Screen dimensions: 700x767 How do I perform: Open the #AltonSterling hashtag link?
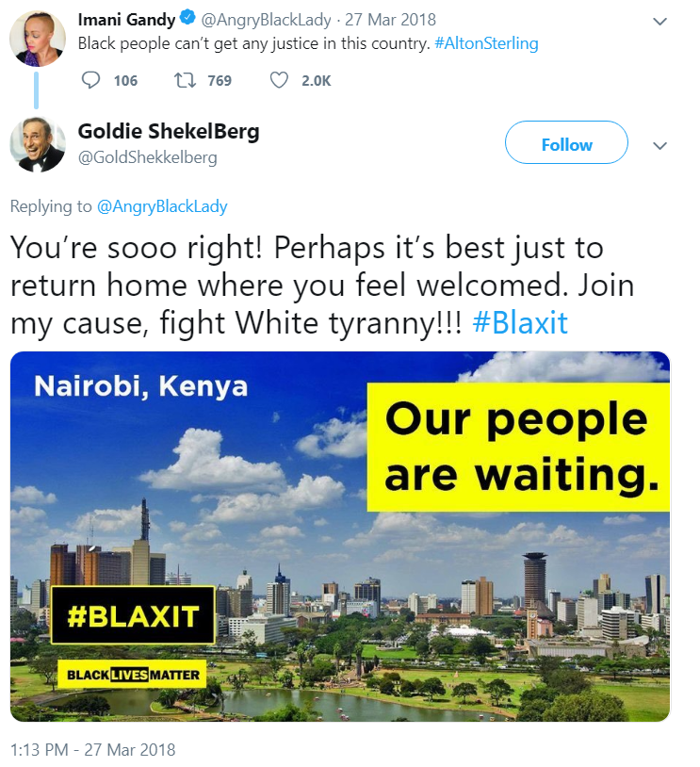(486, 43)
